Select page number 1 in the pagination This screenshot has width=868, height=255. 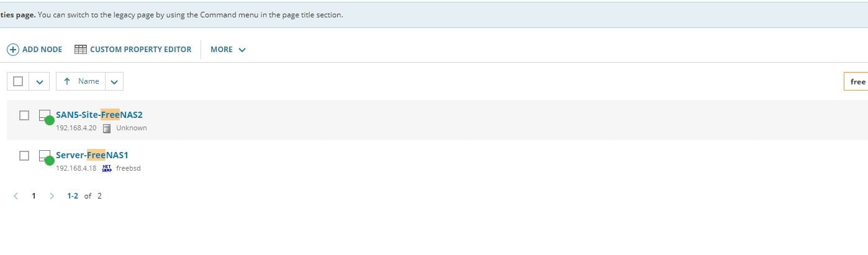34,196
